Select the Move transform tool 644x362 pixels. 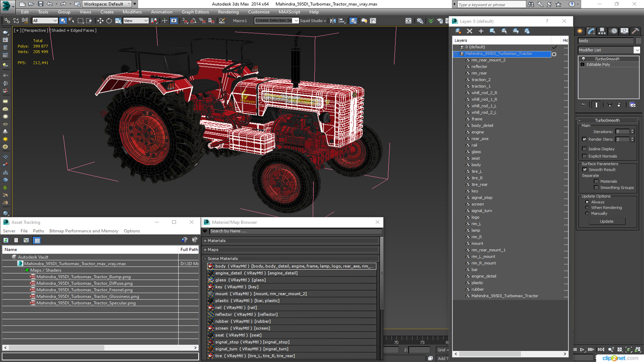click(100, 21)
